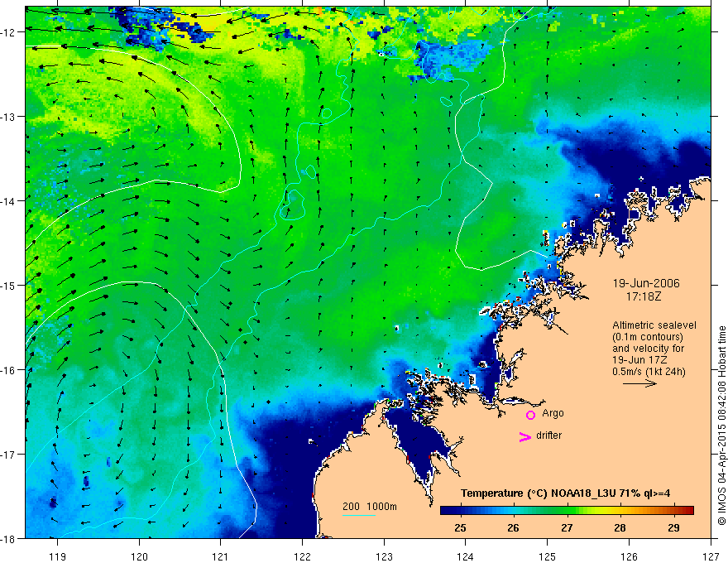Click the 'Altimetric sealevel' caption line

point(654,325)
